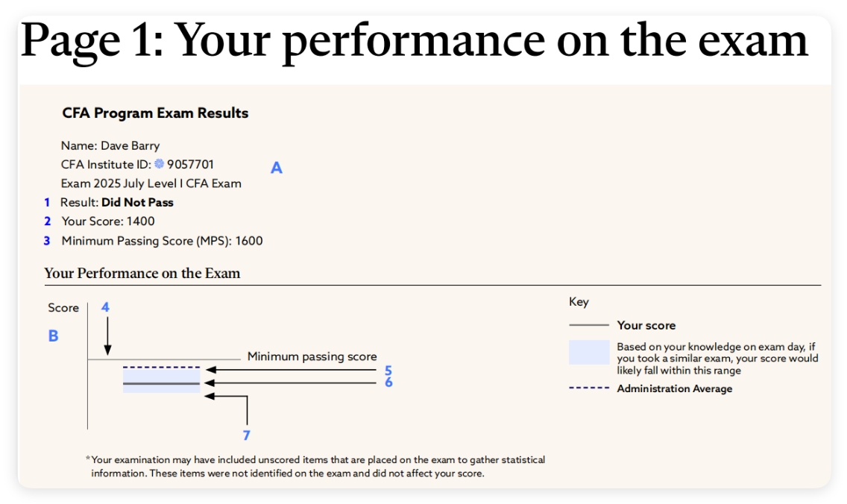Click the "Name: Dave Barry" line
This screenshot has width=847, height=504.
pos(110,145)
